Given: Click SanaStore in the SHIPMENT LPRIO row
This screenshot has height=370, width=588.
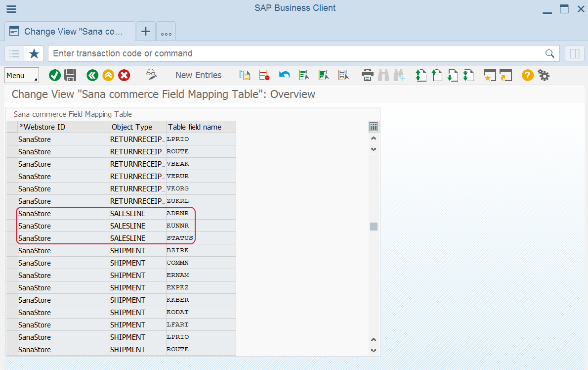Looking at the screenshot, I should [64, 337].
